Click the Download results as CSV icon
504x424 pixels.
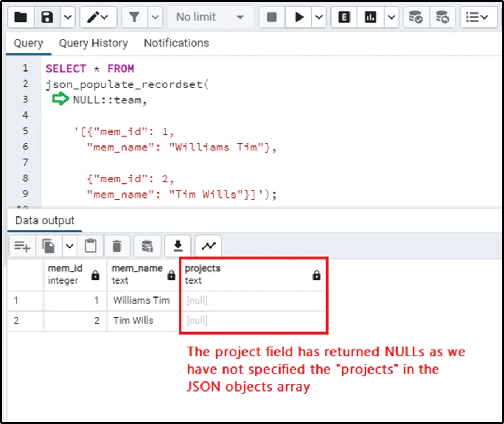(178, 246)
